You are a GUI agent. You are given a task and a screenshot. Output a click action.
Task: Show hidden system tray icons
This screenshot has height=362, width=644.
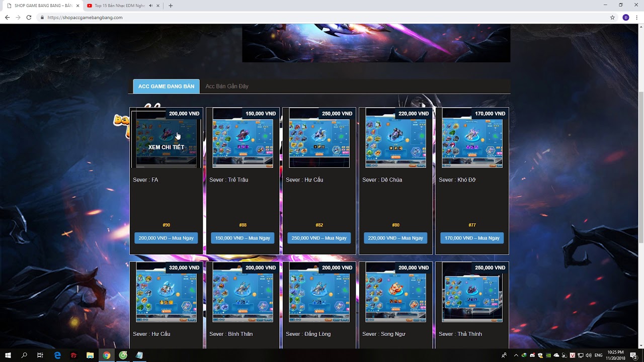516,355
